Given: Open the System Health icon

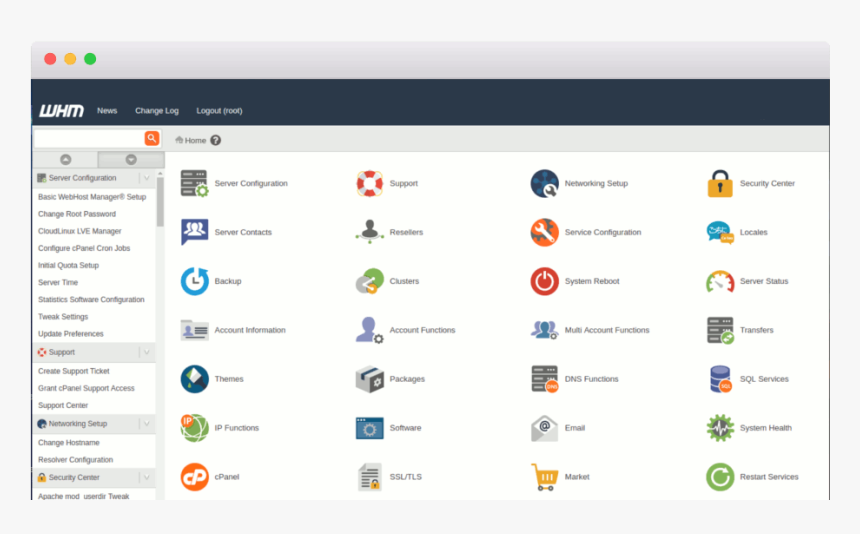Looking at the screenshot, I should click(x=720, y=428).
